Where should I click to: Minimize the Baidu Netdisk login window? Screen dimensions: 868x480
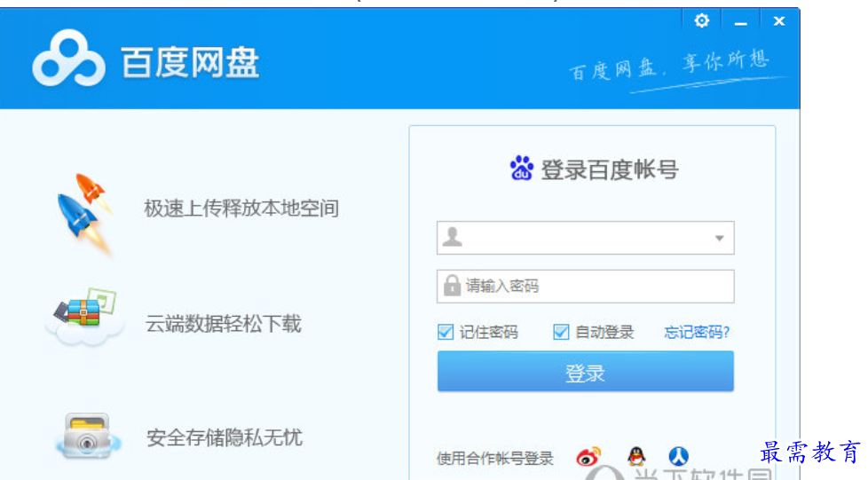click(740, 22)
